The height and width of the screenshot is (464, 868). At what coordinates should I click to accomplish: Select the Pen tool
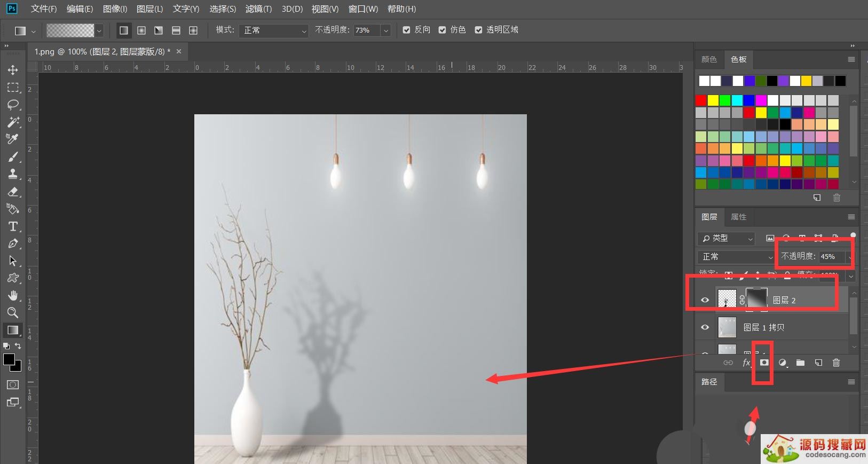13,243
